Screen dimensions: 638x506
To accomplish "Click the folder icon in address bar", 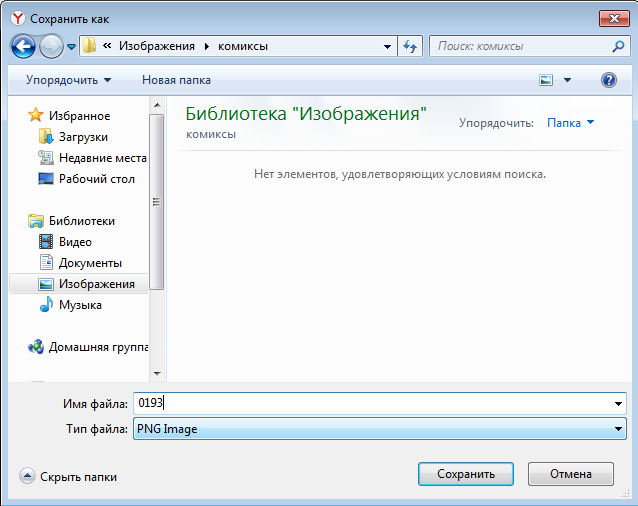I will point(89,46).
